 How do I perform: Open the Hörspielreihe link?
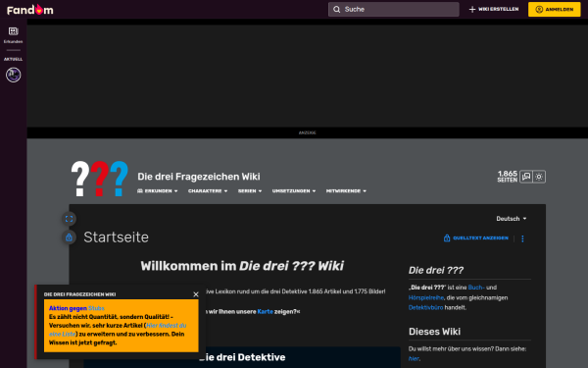426,297
